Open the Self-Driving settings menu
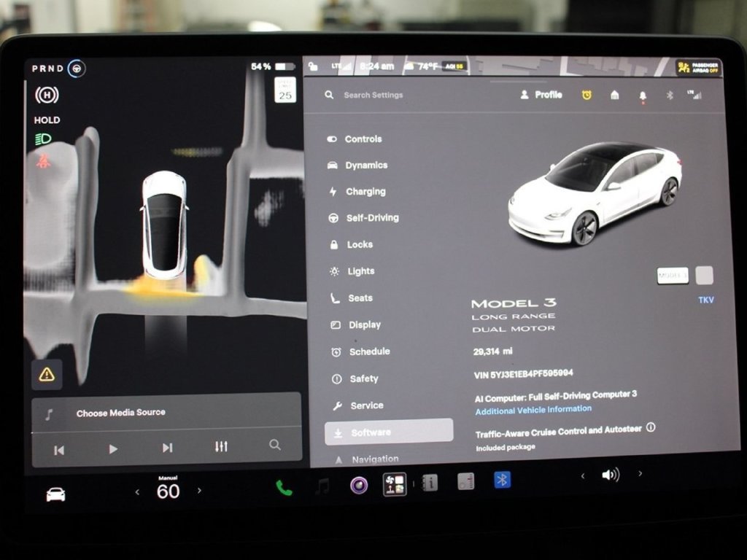Image resolution: width=747 pixels, height=560 pixels. pyautogui.click(x=363, y=217)
